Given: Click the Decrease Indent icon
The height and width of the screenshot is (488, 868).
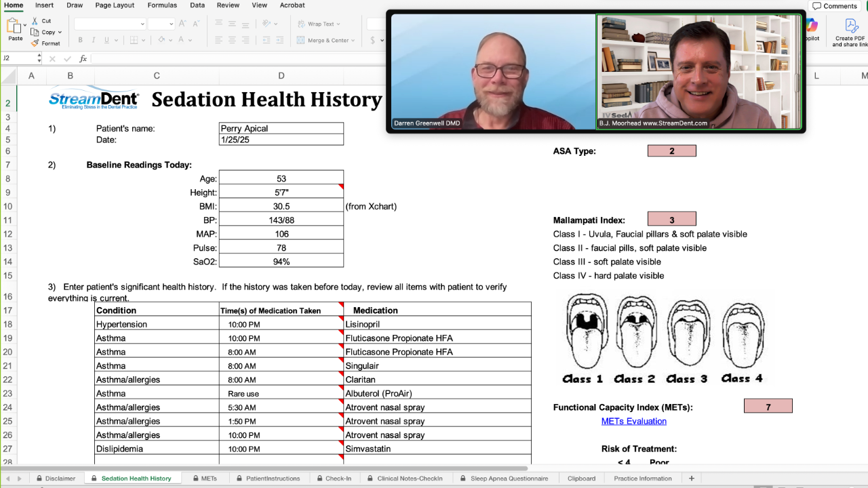Looking at the screenshot, I should point(266,40).
